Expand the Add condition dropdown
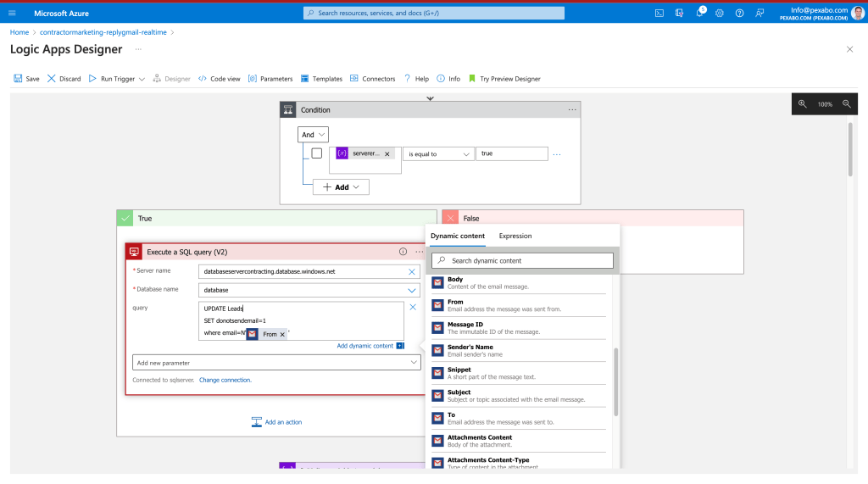This screenshot has height=484, width=868. click(x=341, y=187)
